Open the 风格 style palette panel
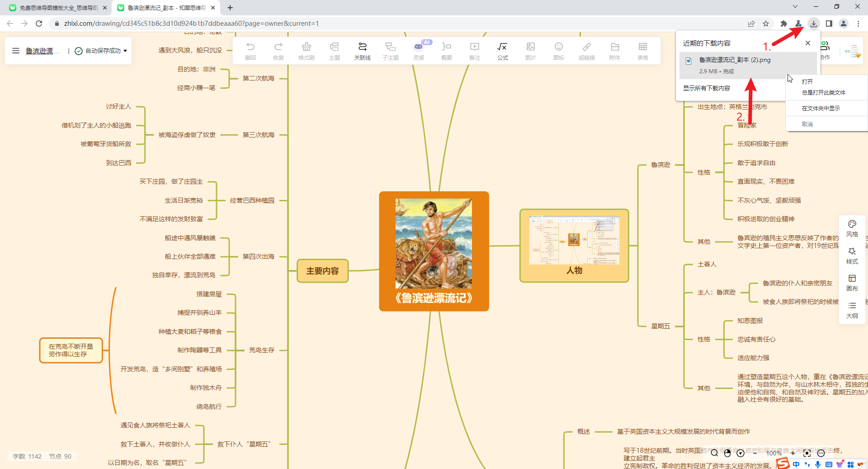The height and width of the screenshot is (469, 868). [852, 228]
